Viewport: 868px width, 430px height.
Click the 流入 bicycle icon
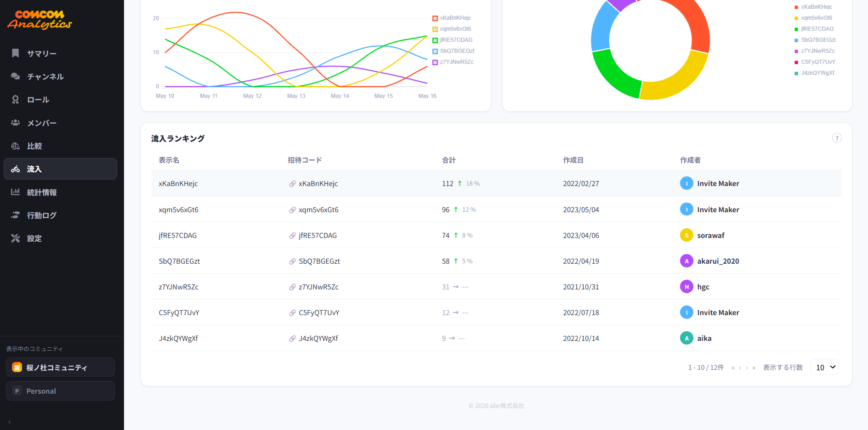coord(15,169)
